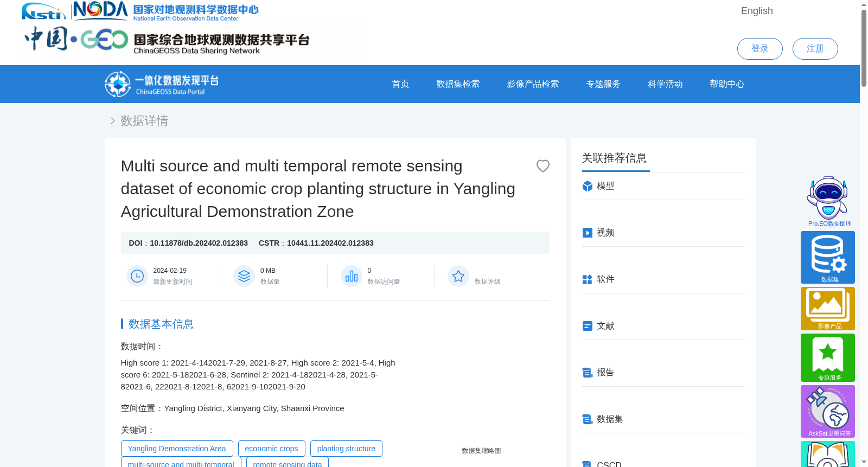Click the 数据详情 breadcrumb text

144,121
